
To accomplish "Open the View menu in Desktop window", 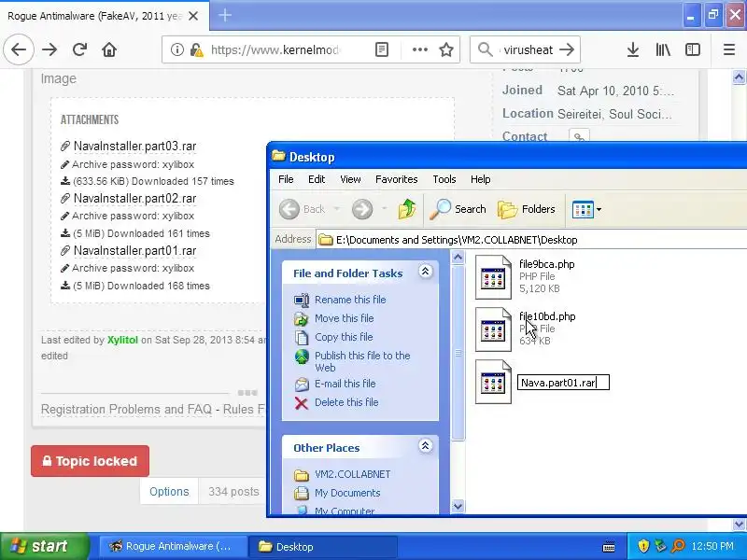I will pyautogui.click(x=350, y=179).
